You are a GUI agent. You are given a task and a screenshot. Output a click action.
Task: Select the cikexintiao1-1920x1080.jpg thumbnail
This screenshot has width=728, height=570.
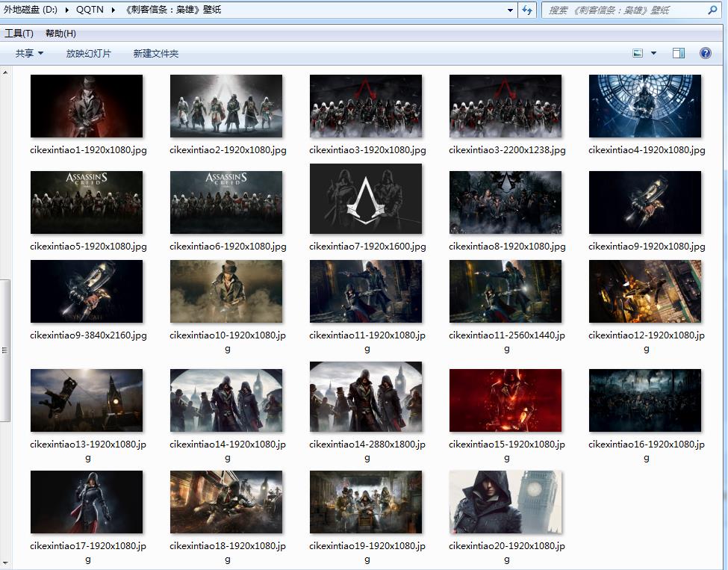(x=87, y=106)
